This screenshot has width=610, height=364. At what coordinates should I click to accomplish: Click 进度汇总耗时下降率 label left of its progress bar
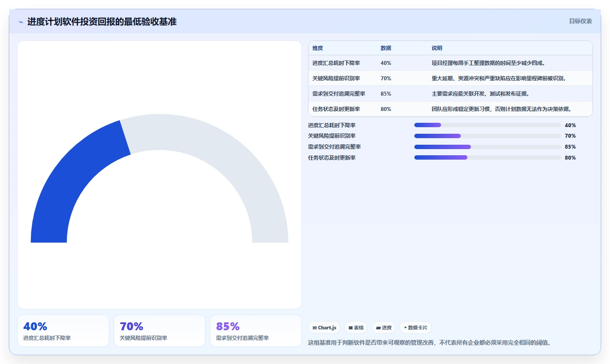click(332, 125)
